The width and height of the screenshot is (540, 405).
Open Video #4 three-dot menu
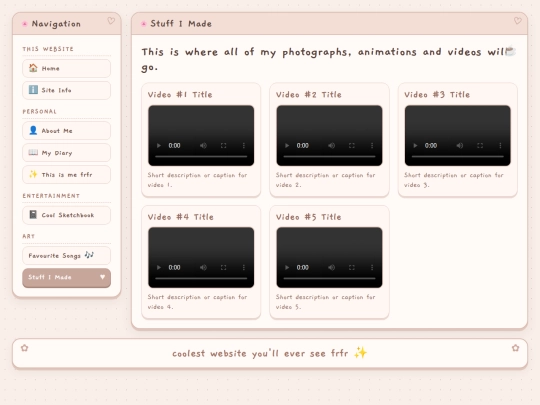pyautogui.click(x=244, y=268)
